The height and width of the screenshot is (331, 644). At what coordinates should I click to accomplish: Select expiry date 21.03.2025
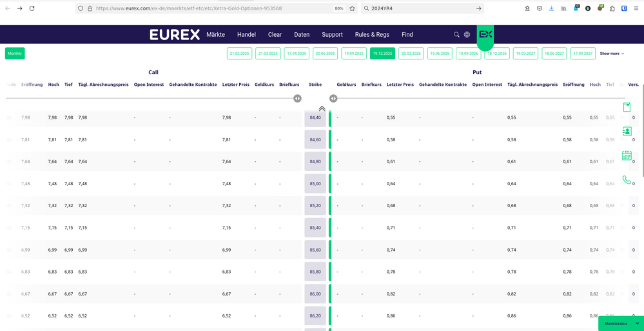coord(268,54)
